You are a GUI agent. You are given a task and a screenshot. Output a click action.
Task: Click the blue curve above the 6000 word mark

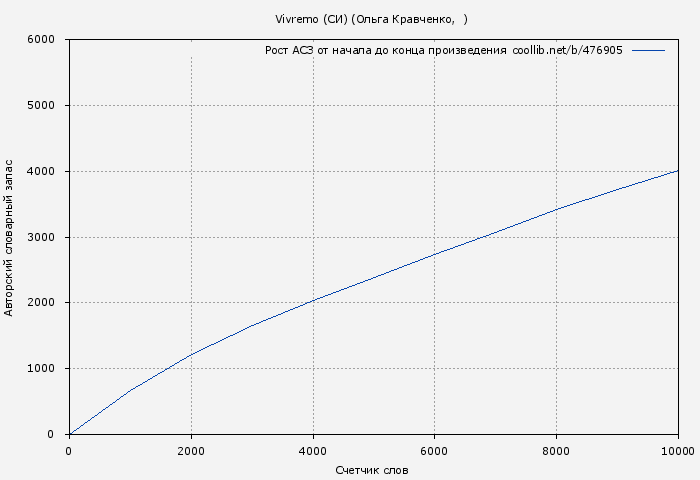(x=434, y=254)
